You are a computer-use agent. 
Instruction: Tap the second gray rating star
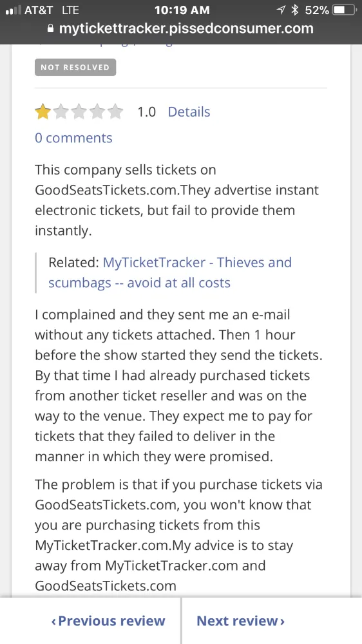click(61, 111)
